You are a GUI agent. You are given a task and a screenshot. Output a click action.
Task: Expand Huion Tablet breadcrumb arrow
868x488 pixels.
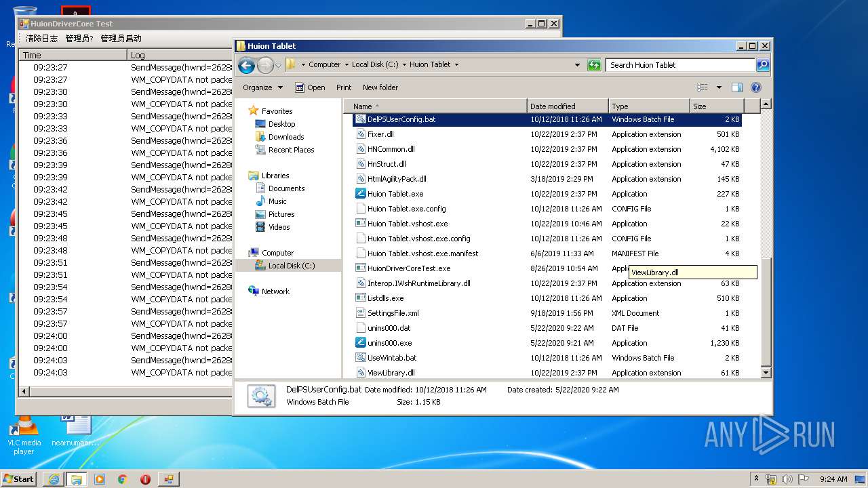(x=456, y=65)
